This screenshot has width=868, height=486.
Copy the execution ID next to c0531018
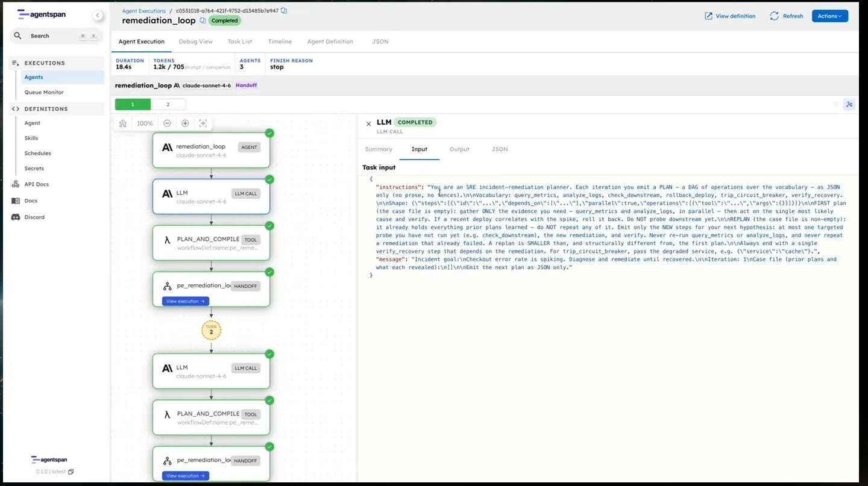coord(284,11)
